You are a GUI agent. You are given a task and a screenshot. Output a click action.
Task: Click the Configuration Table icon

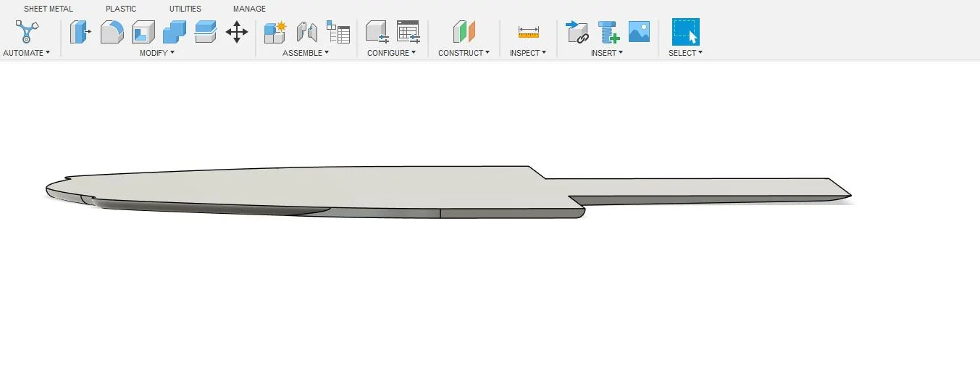click(x=409, y=32)
